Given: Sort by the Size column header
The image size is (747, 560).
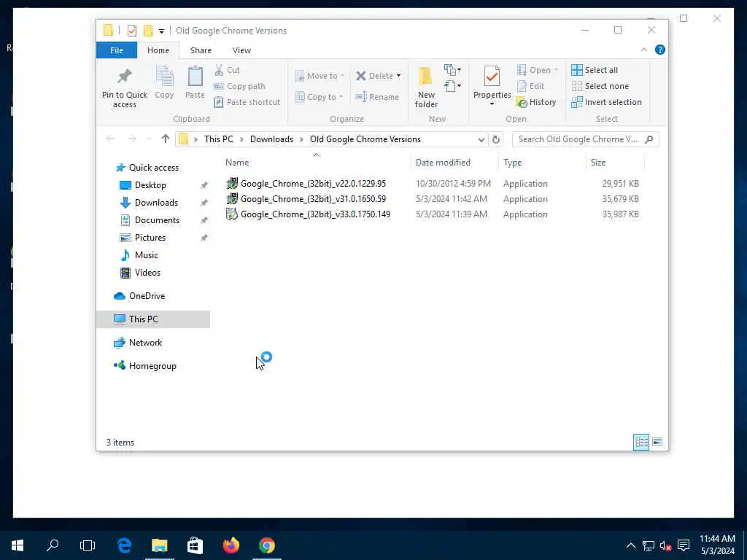Looking at the screenshot, I should (598, 163).
